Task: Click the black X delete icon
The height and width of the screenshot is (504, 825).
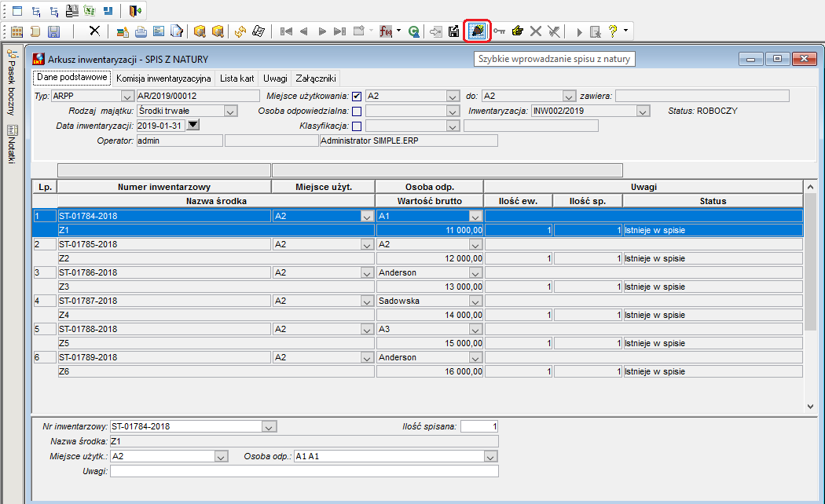Action: [94, 31]
